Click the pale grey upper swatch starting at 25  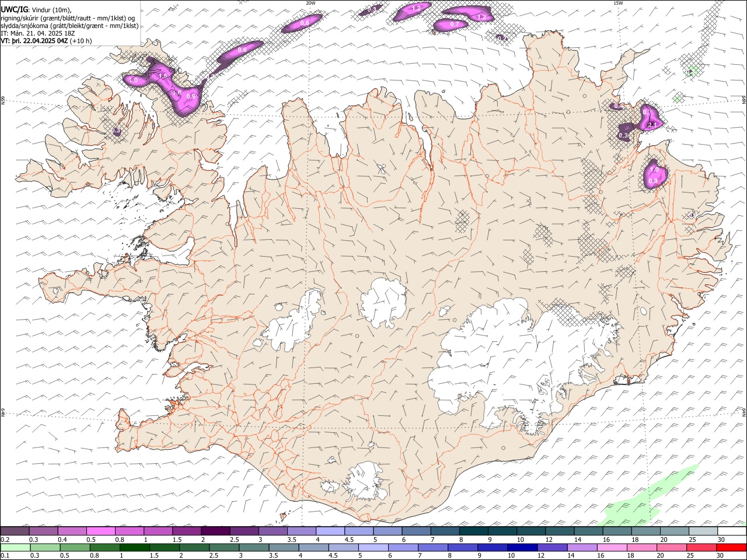(703, 531)
